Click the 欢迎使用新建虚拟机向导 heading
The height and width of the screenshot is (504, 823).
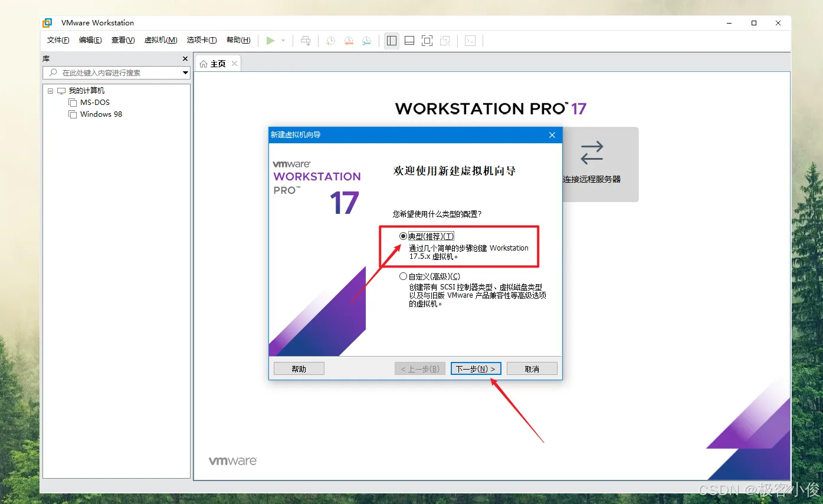(454, 171)
